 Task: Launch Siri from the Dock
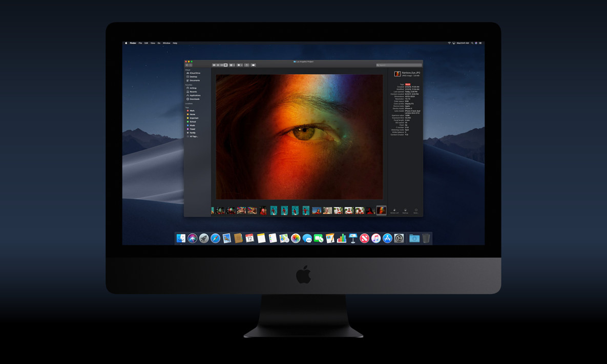pyautogui.click(x=193, y=238)
